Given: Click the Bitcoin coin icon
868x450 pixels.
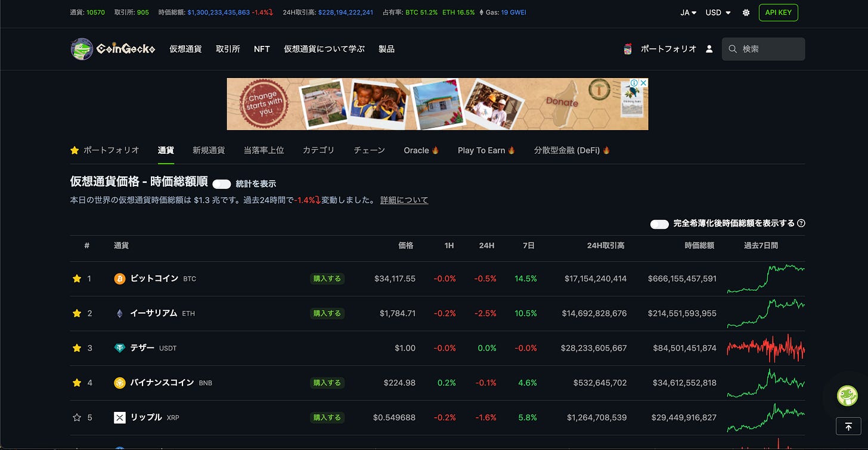Looking at the screenshot, I should click(120, 278).
